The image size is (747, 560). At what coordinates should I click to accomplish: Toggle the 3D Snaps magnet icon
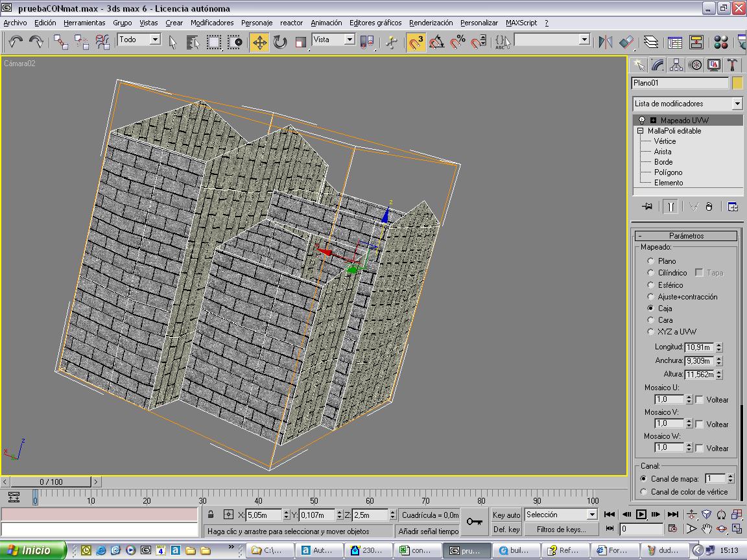pyautogui.click(x=416, y=43)
